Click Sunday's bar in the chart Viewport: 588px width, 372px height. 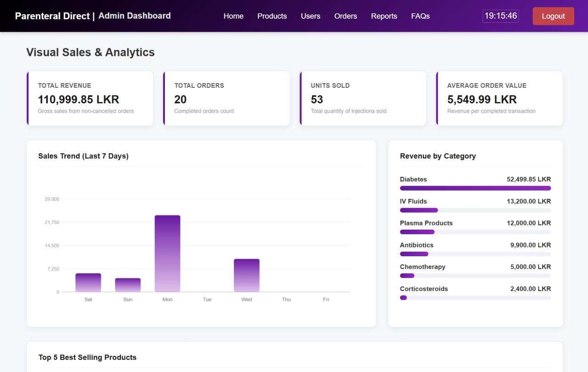click(128, 285)
